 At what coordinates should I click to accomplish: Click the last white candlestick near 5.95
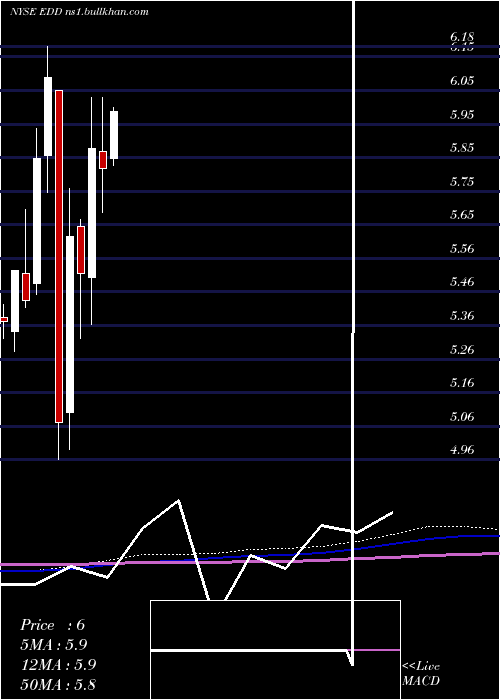click(x=114, y=135)
